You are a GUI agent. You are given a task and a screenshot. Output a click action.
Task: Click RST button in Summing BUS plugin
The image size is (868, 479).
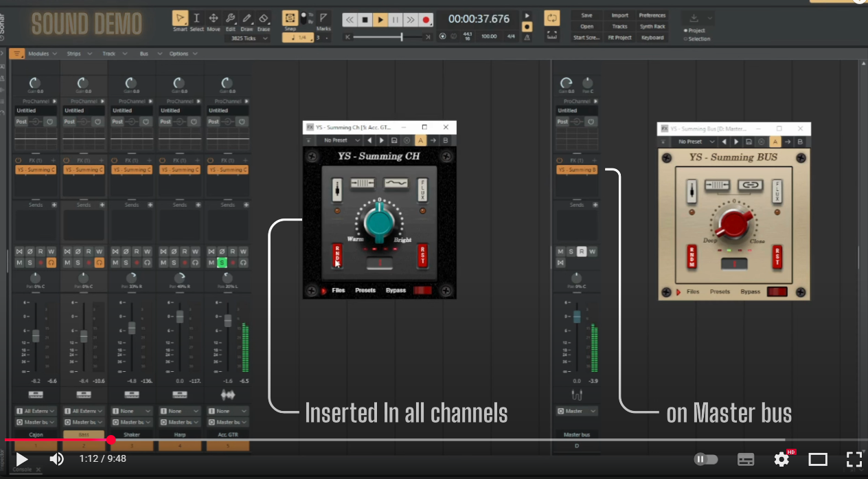(778, 256)
